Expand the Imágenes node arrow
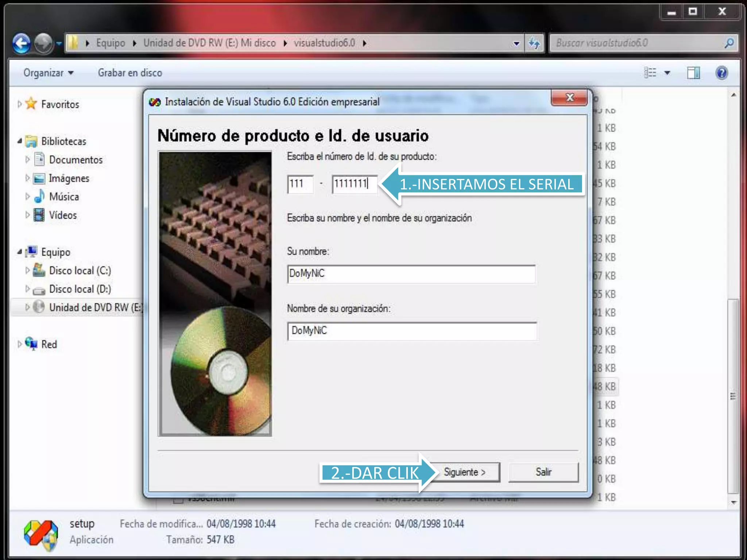 pyautogui.click(x=27, y=178)
